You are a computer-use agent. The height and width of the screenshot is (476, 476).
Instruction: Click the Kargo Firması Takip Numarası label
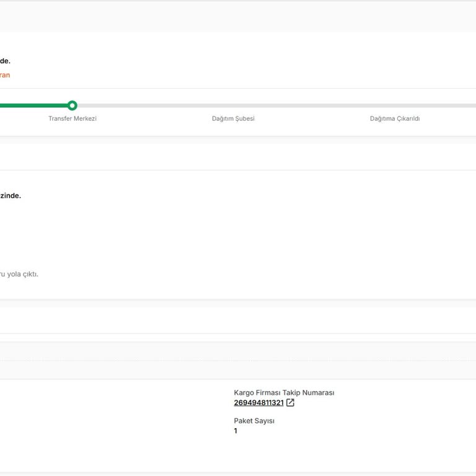click(x=284, y=392)
